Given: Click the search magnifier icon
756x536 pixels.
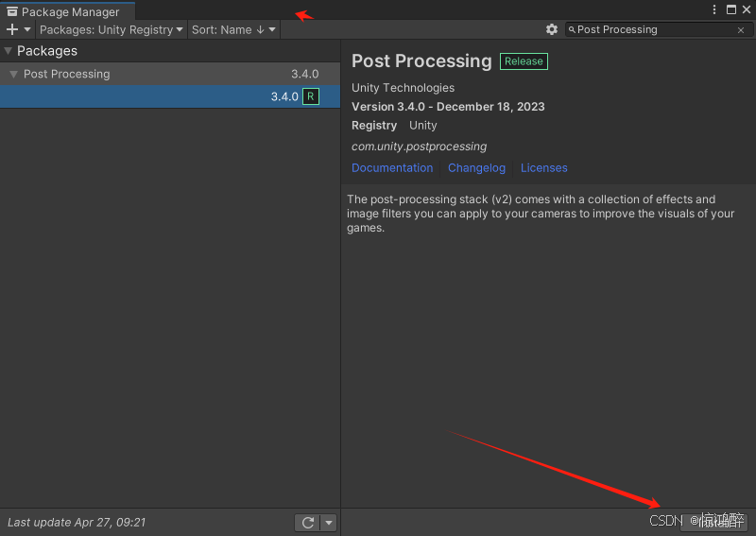Looking at the screenshot, I should click(x=572, y=30).
